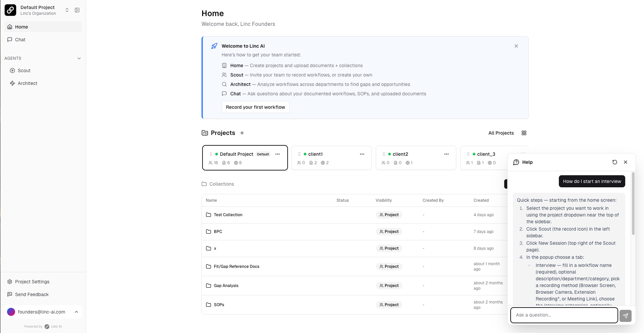Click the Linc AI logo
The image size is (644, 333).
(10, 10)
